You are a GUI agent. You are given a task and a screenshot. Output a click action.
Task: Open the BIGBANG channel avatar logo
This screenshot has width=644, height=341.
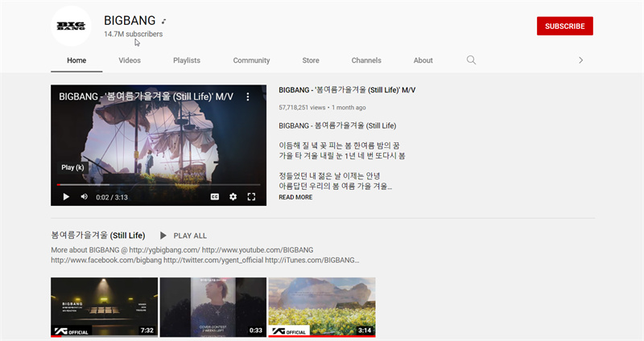click(71, 26)
